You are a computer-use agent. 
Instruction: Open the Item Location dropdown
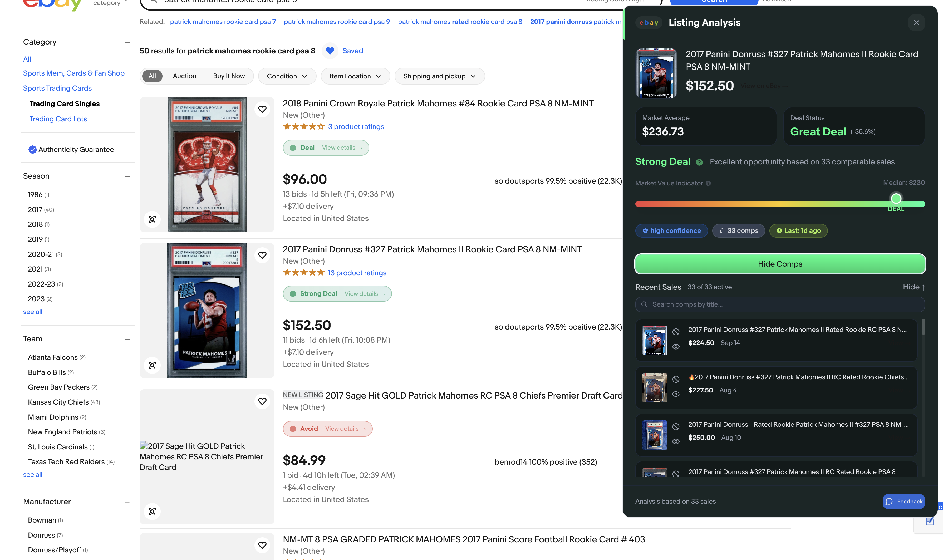click(x=355, y=76)
